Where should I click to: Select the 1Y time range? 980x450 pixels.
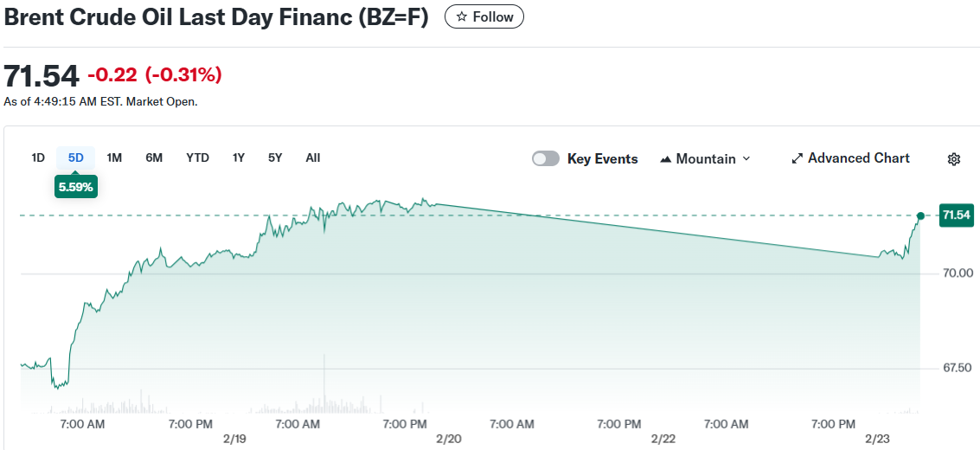tap(239, 157)
